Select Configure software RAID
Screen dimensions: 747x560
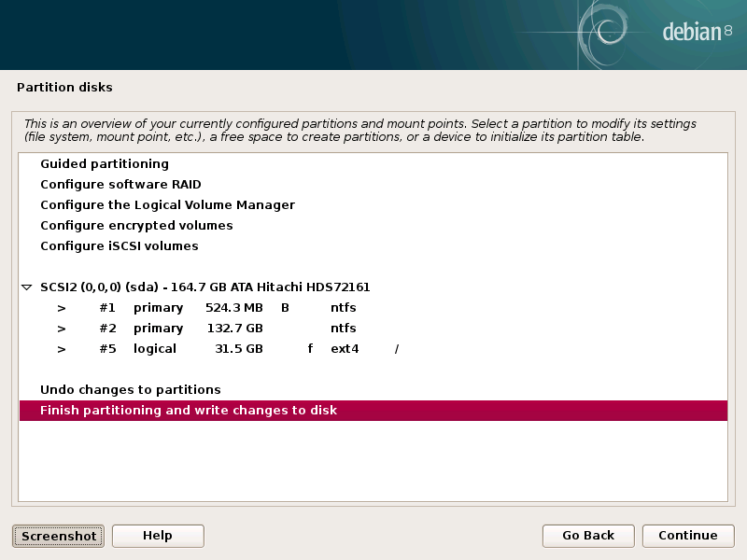[120, 185]
